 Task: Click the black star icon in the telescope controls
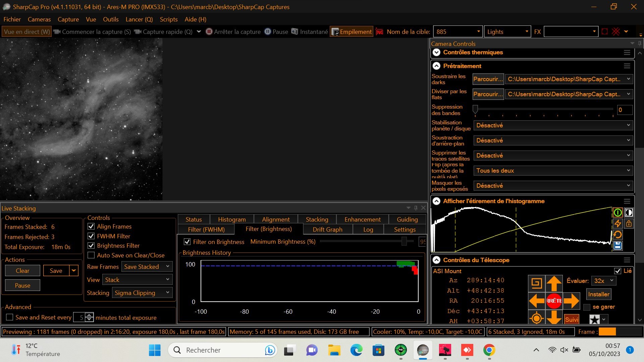click(x=595, y=319)
